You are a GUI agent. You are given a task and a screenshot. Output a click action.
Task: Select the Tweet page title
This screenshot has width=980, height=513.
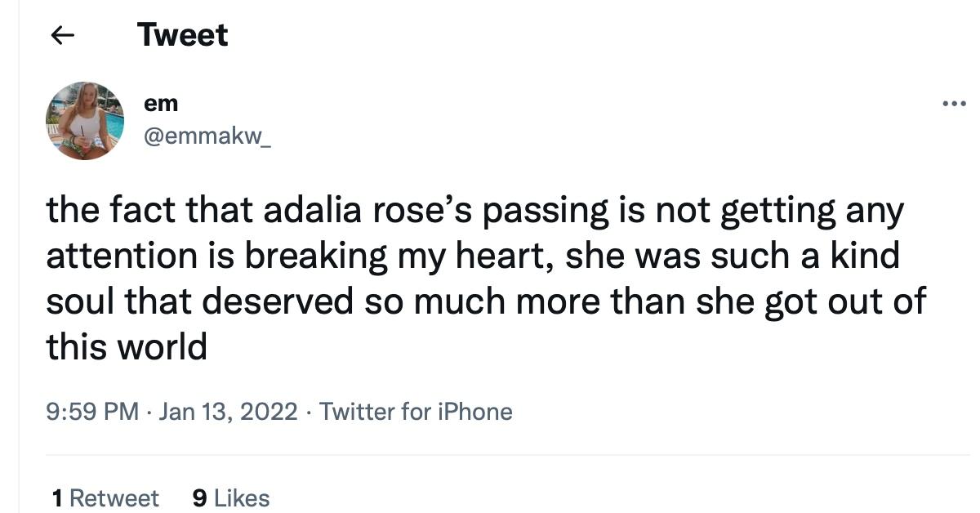pos(183,34)
